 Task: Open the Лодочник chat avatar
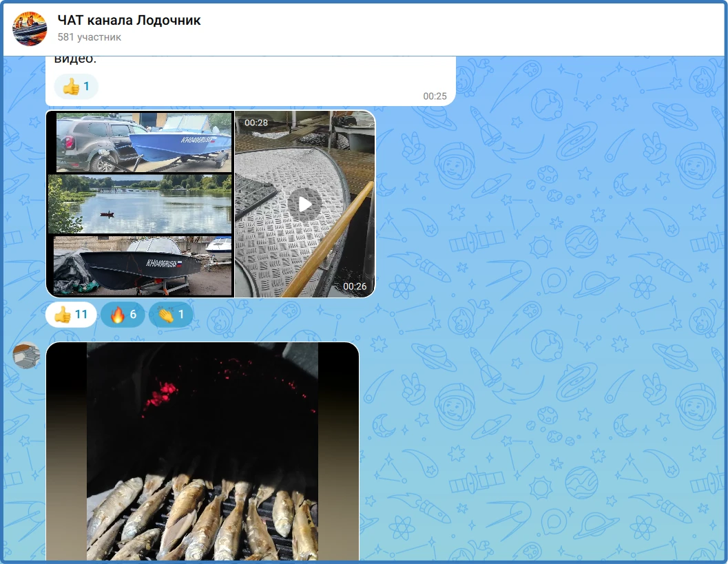(x=30, y=28)
